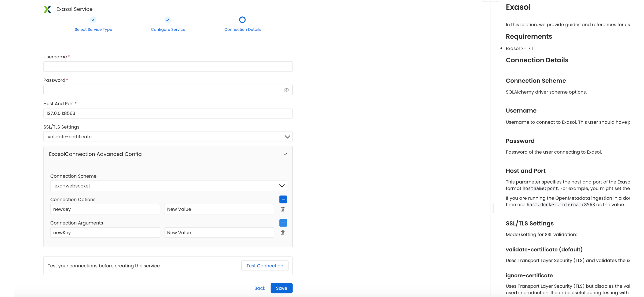Click the Host And Port field

click(168, 113)
